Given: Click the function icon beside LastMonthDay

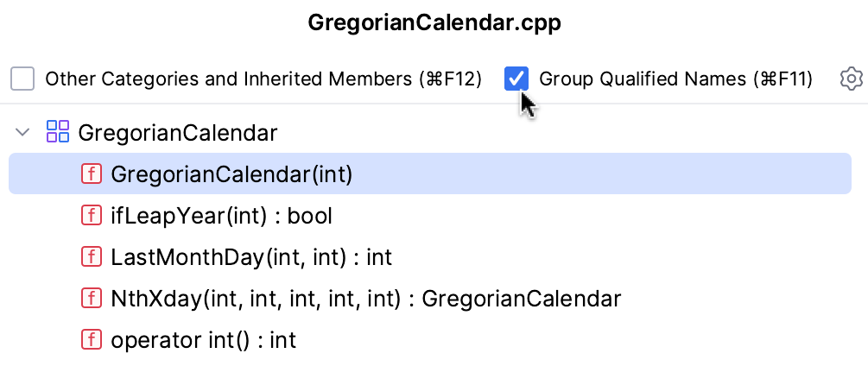Looking at the screenshot, I should [x=91, y=256].
